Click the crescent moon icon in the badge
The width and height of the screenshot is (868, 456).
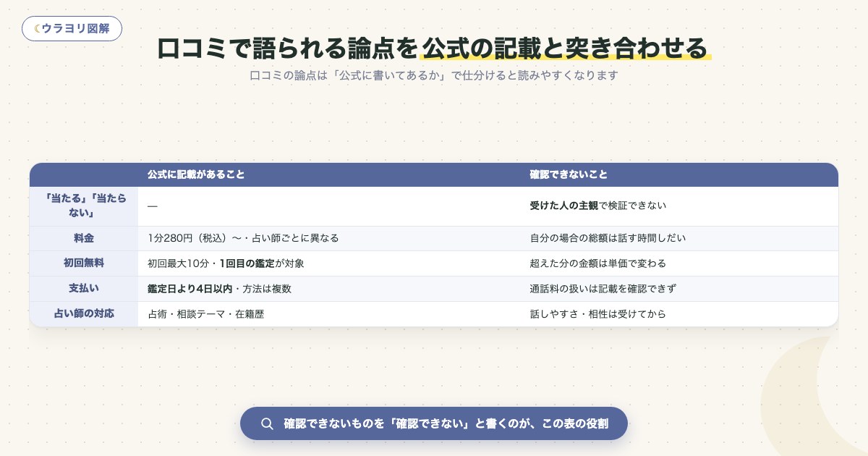tap(38, 29)
